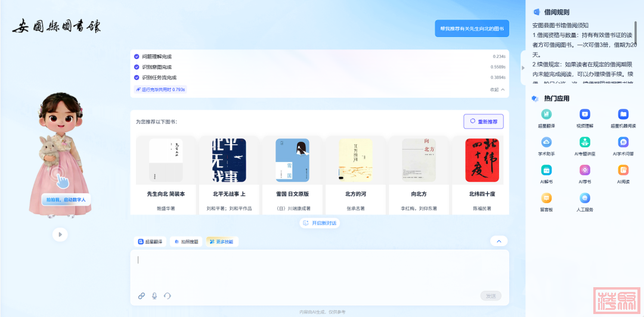Screen dimensions: 644x317
Task: Open the 视频理解 app icon
Action: (585, 114)
